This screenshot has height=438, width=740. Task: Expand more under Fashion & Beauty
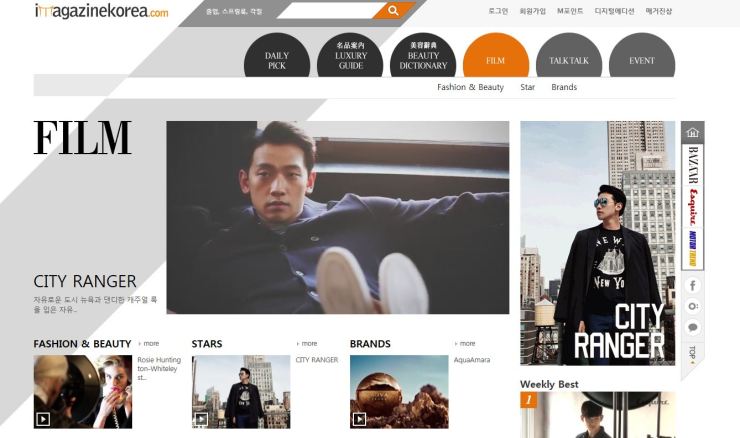pyautogui.click(x=149, y=344)
